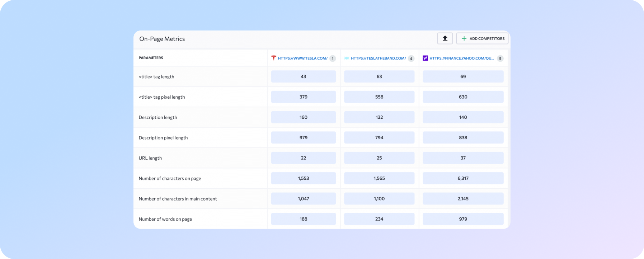Select the URL length row label

click(150, 158)
